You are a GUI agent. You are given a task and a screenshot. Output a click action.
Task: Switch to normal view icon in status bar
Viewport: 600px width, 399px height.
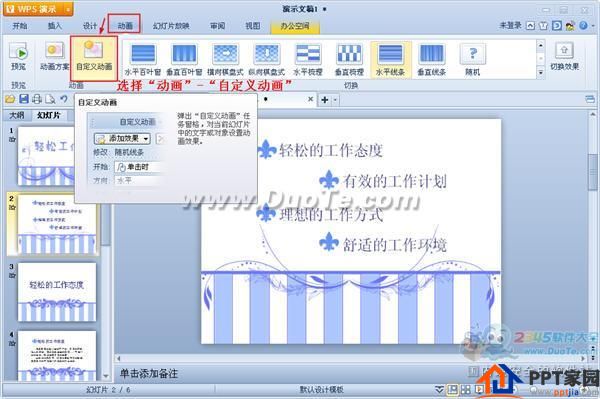tap(453, 390)
